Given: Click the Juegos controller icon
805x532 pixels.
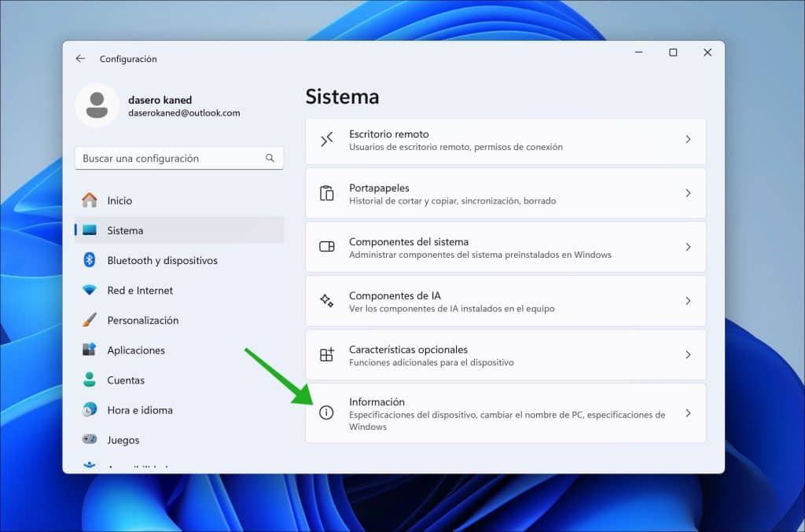Looking at the screenshot, I should [90, 439].
